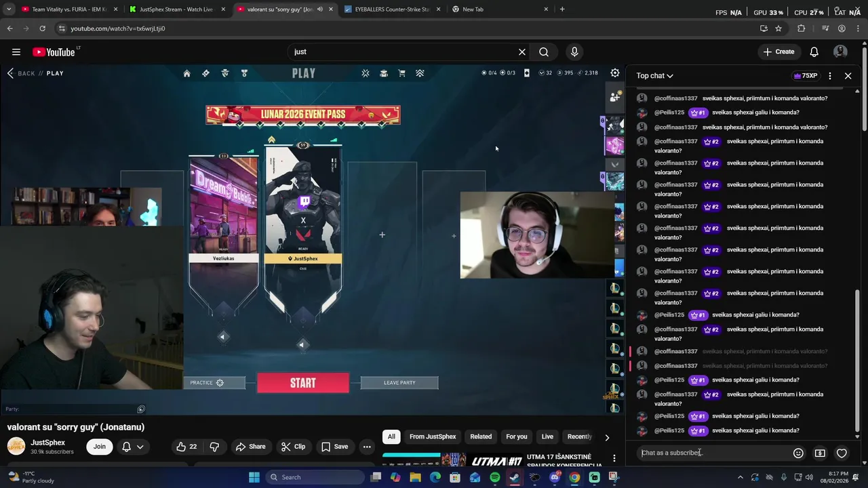868x488 pixels.
Task: Show hidden system tray icons chevron
Action: (741, 477)
